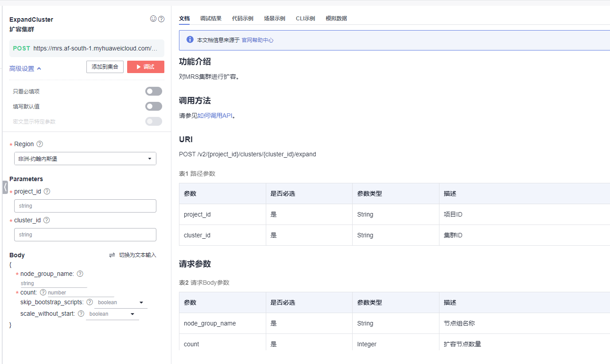The height and width of the screenshot is (364, 610).
Task: Open scale_without_start boolean dropdown
Action: 112,314
